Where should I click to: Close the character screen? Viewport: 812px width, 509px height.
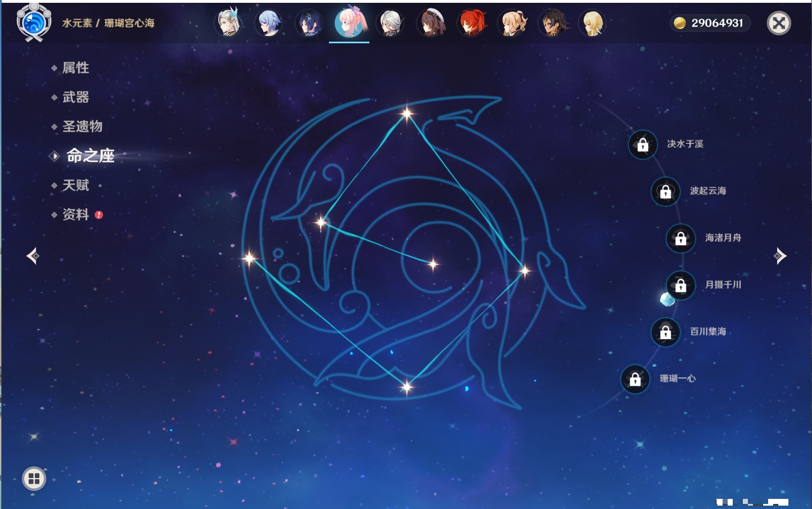(x=779, y=23)
